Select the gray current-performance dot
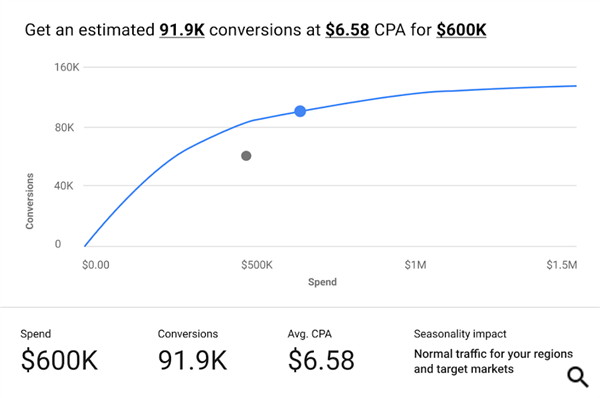The height and width of the screenshot is (398, 600). (246, 156)
